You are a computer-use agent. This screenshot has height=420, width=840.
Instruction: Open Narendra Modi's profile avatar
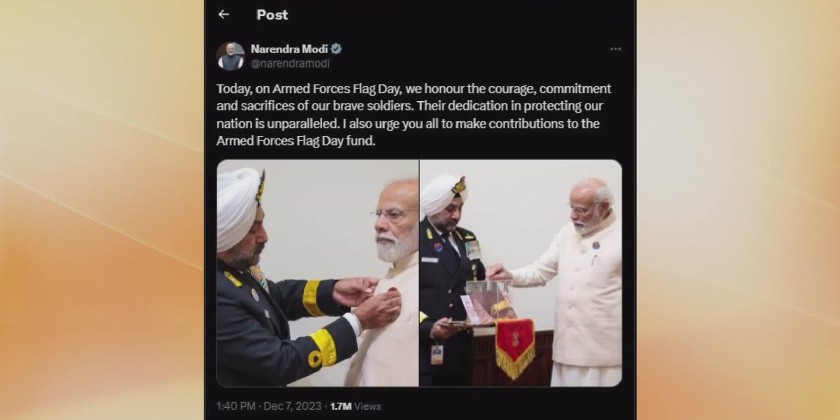tap(230, 56)
